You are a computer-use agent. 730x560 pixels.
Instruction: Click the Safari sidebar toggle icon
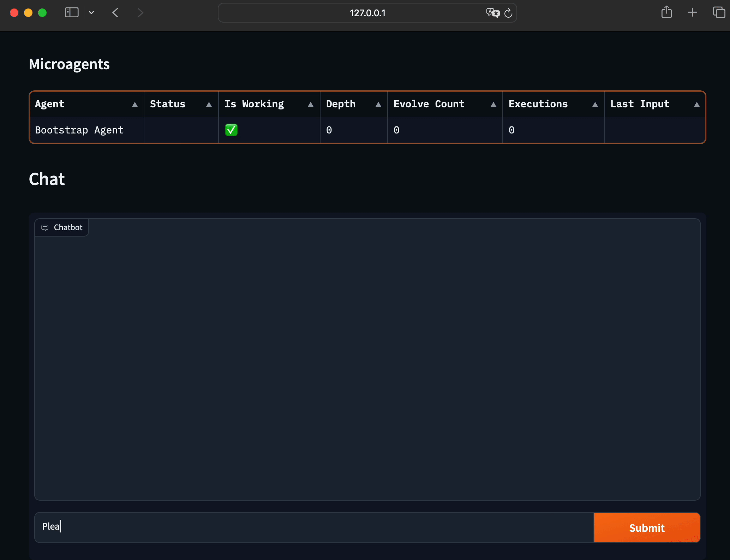pyautogui.click(x=71, y=13)
